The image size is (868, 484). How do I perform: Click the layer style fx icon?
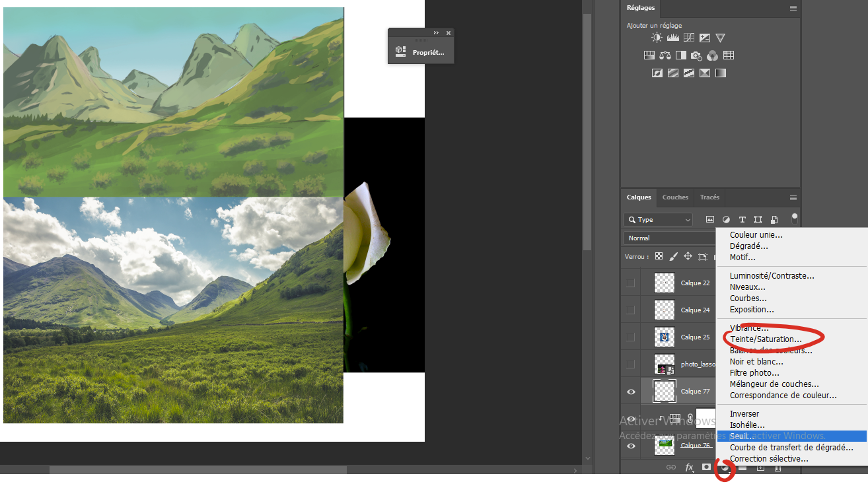(689, 467)
